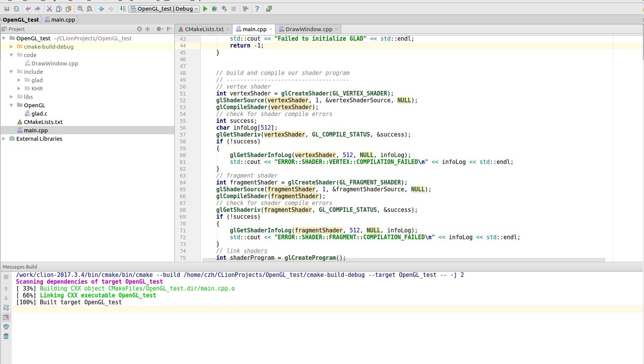Image resolution: width=644 pixels, height=364 pixels.
Task: Clear messages using the trash icon
Action: click(6, 336)
